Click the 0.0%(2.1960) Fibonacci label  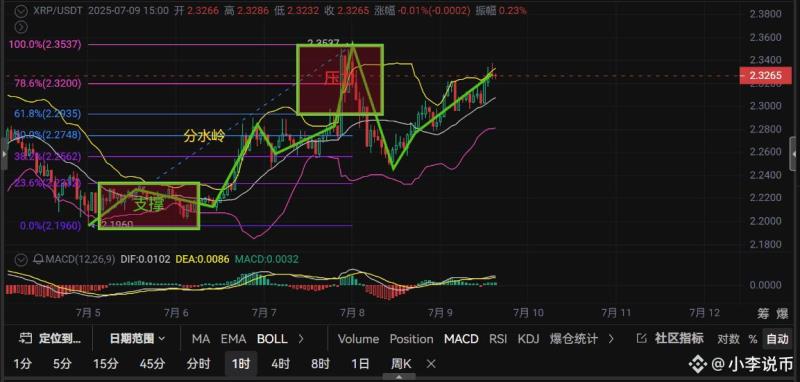click(51, 225)
